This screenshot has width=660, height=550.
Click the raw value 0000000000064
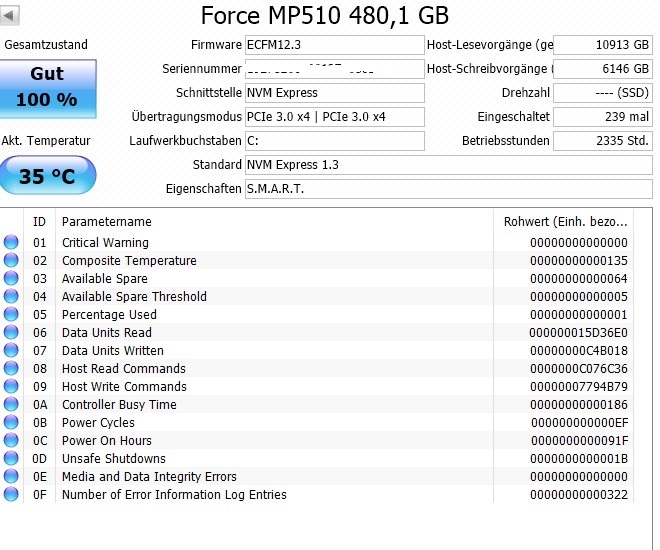coord(579,279)
